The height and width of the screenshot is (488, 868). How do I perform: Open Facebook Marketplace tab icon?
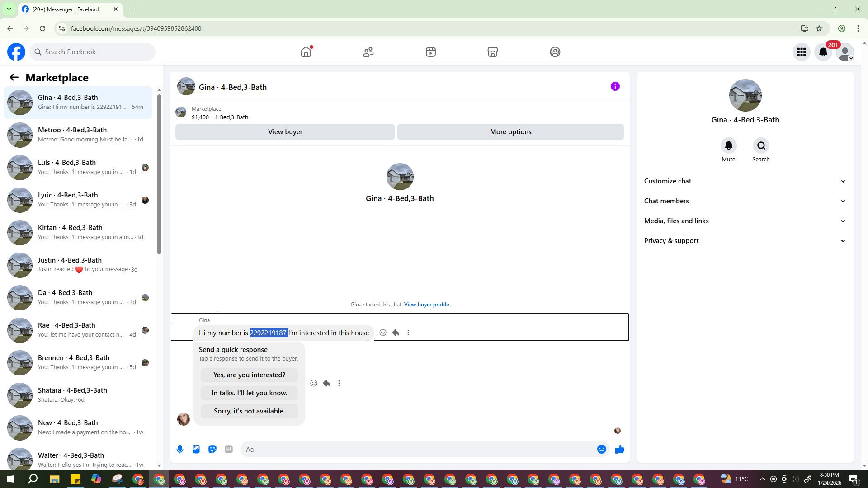coord(493,52)
